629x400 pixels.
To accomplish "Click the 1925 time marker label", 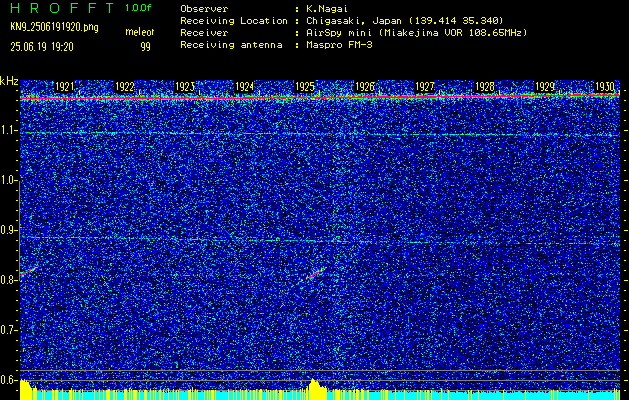I will [x=304, y=87].
